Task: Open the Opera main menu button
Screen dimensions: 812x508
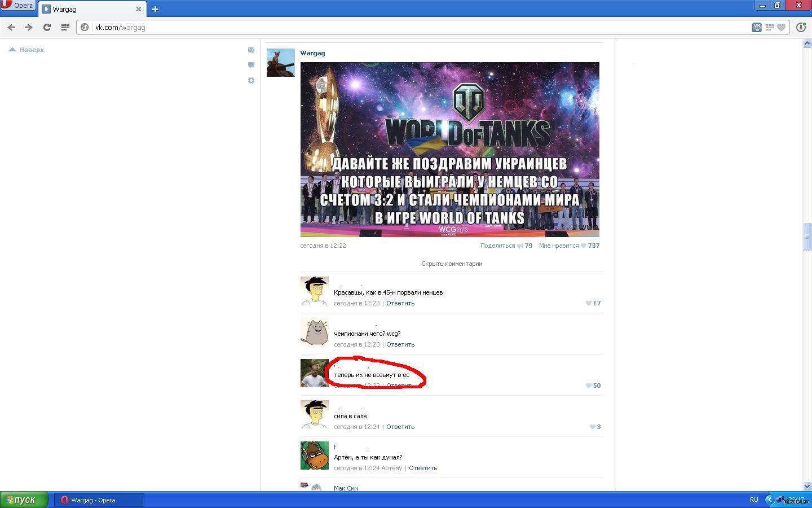Action: click(x=18, y=6)
